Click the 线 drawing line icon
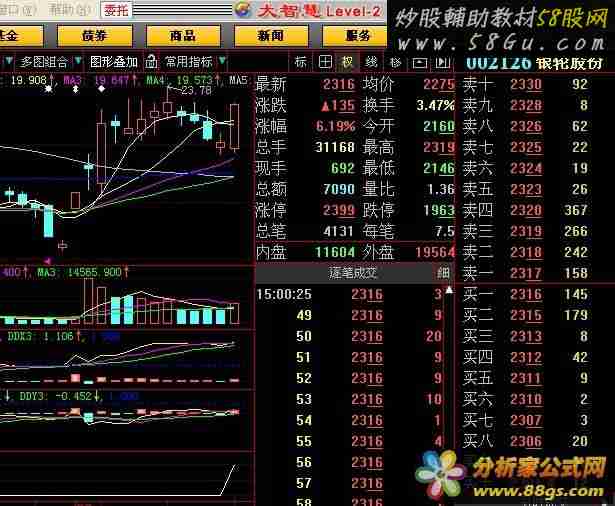The height and width of the screenshot is (506, 615). pos(371,62)
